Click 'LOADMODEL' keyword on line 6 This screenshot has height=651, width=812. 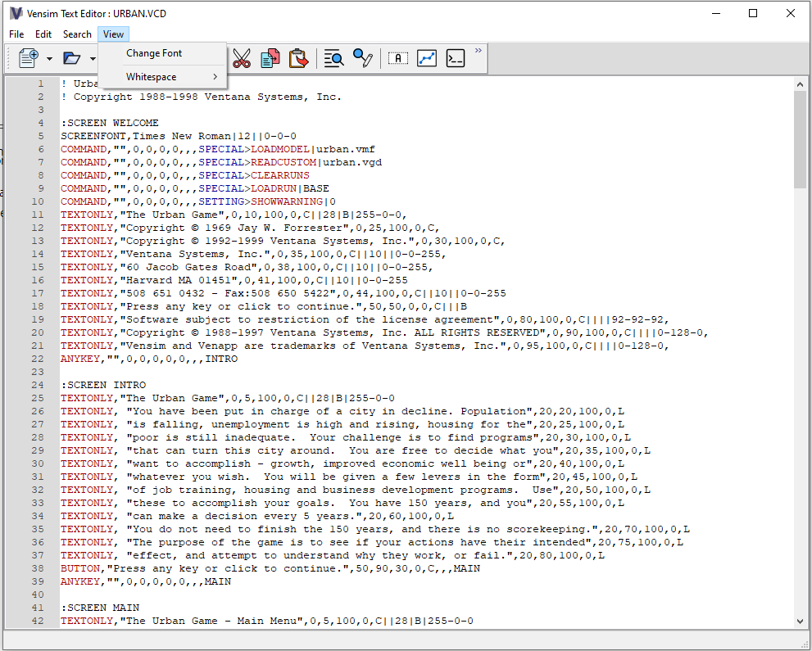280,149
